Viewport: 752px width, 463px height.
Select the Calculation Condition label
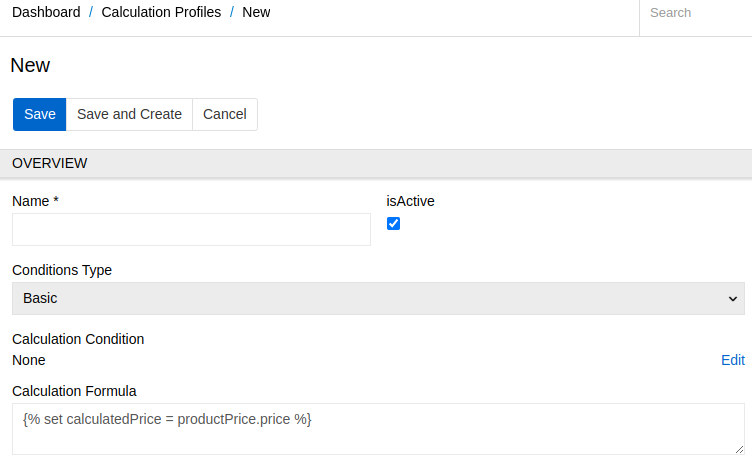click(78, 339)
